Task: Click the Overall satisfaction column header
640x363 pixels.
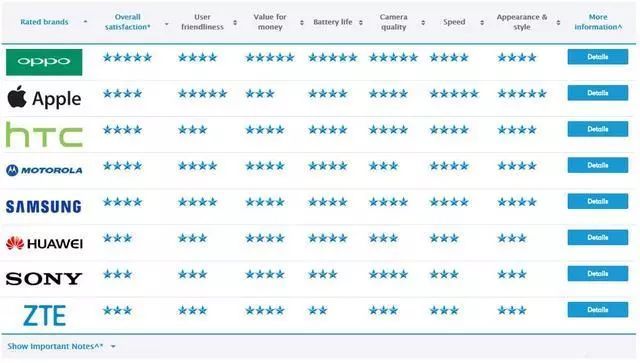Action: [x=127, y=22]
